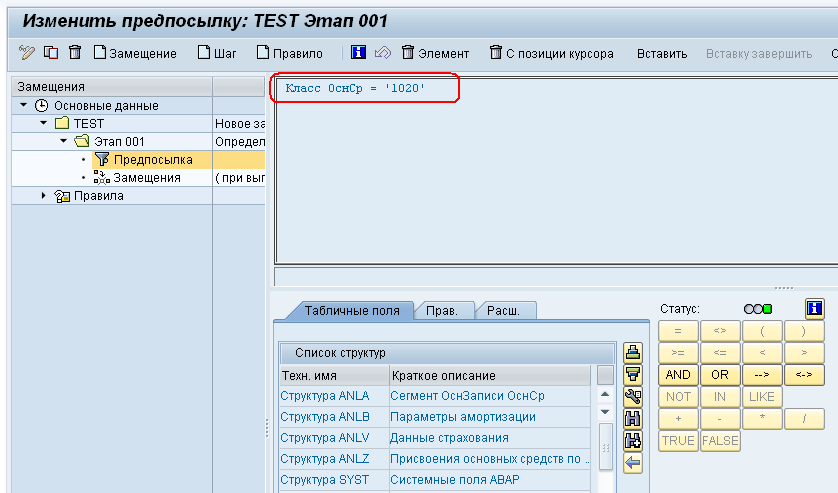Click Правила folder icon in tree
This screenshot has width=838, height=493.
(62, 196)
